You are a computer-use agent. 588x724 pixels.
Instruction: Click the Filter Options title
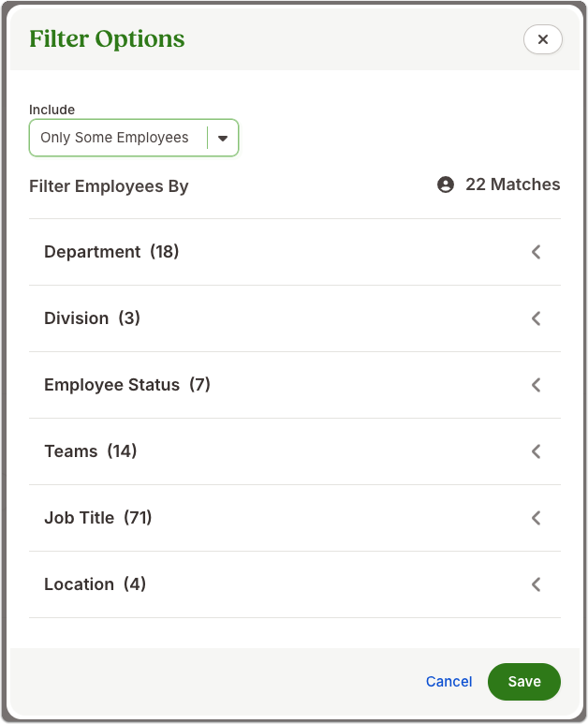107,38
